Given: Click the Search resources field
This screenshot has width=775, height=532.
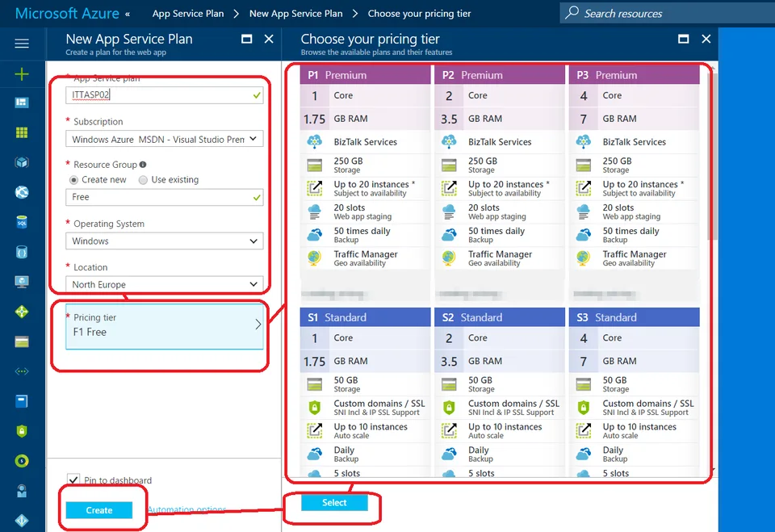Looking at the screenshot, I should [668, 14].
